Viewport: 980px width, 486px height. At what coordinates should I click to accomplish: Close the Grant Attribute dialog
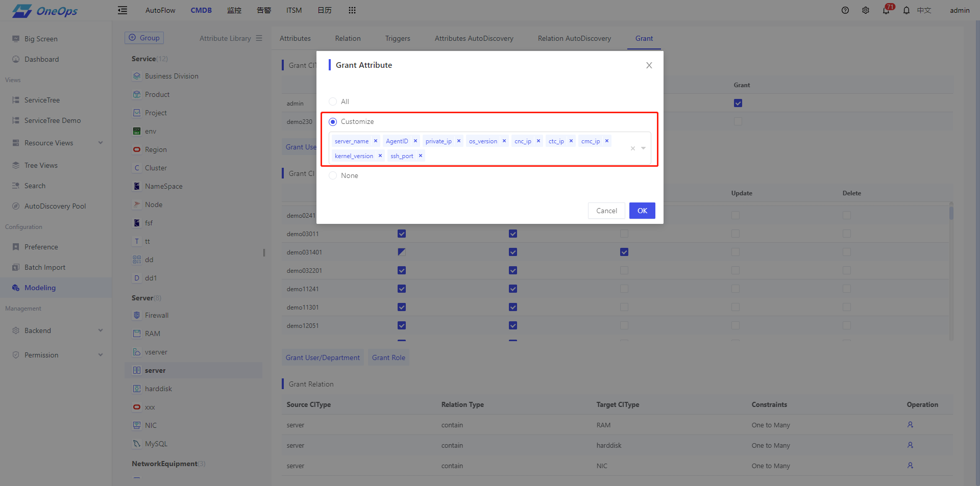click(649, 65)
